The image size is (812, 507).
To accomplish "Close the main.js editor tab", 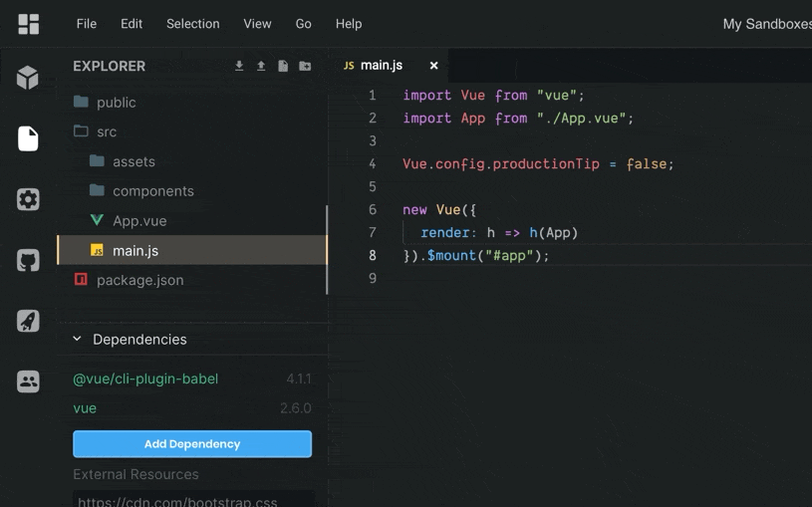I will 433,66.
